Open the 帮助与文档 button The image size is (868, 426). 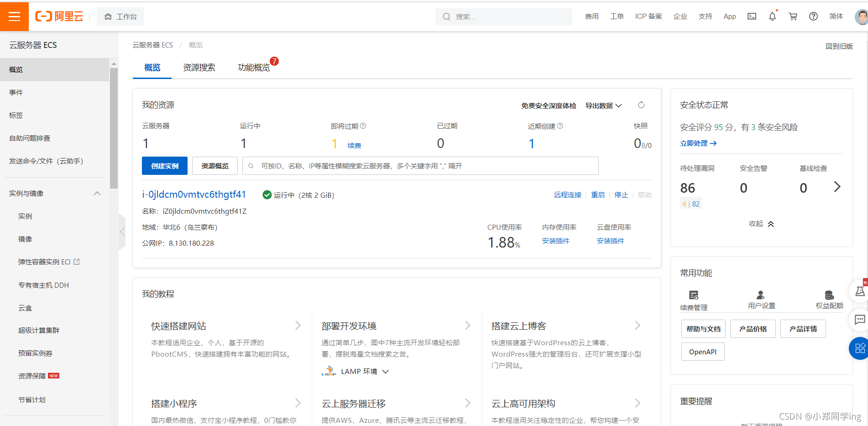pyautogui.click(x=703, y=329)
